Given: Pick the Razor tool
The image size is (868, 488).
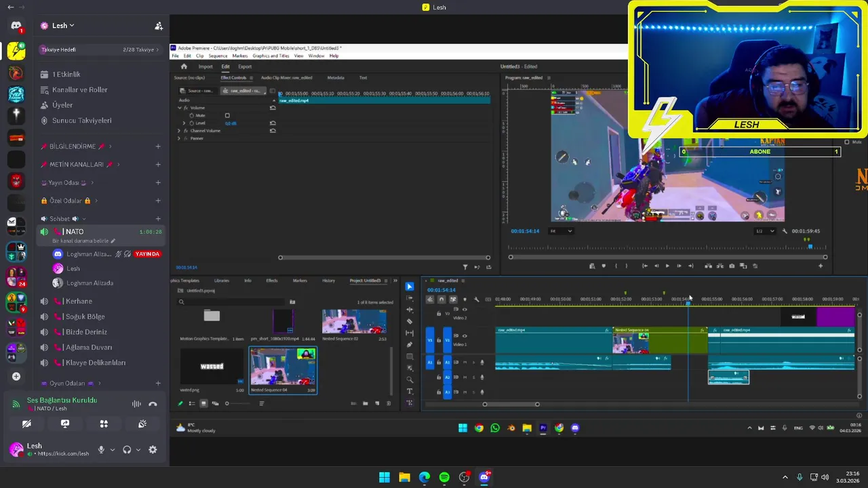Looking at the screenshot, I should point(410,321).
